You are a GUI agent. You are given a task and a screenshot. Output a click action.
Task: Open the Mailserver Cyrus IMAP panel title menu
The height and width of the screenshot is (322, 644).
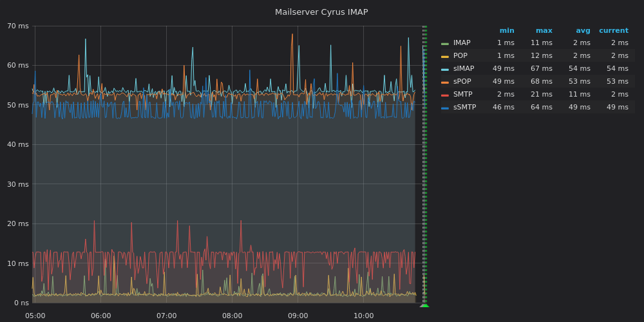tap(321, 12)
